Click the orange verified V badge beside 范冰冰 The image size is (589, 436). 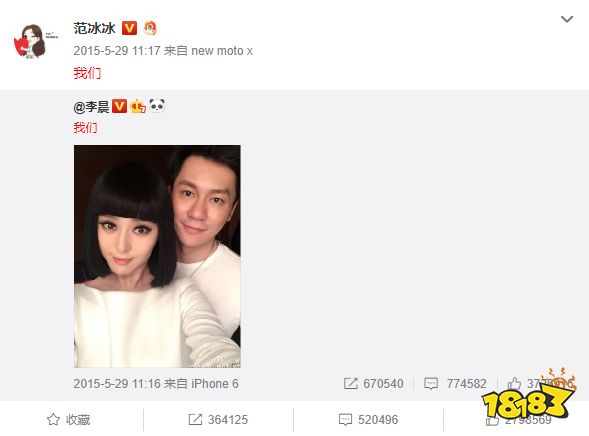click(x=129, y=28)
